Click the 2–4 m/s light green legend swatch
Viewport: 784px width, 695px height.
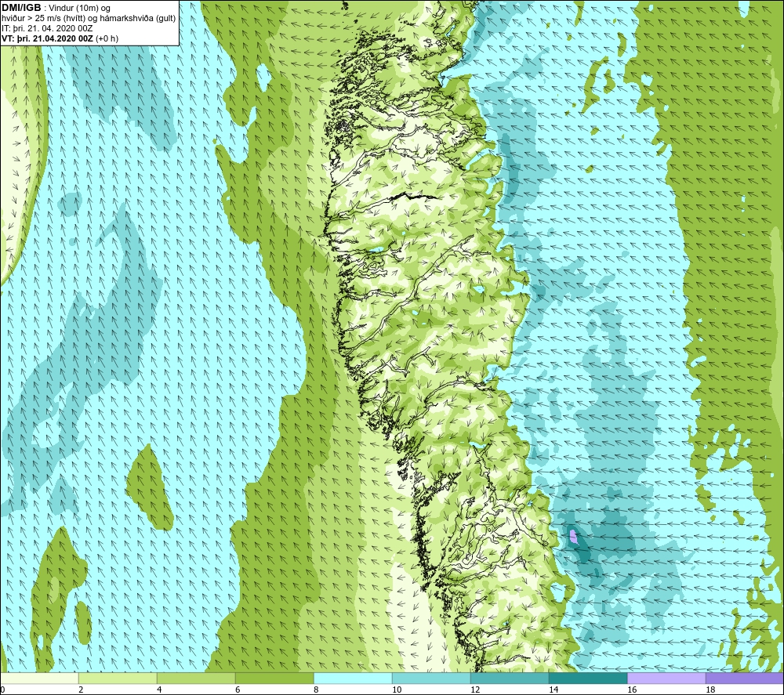click(x=118, y=678)
